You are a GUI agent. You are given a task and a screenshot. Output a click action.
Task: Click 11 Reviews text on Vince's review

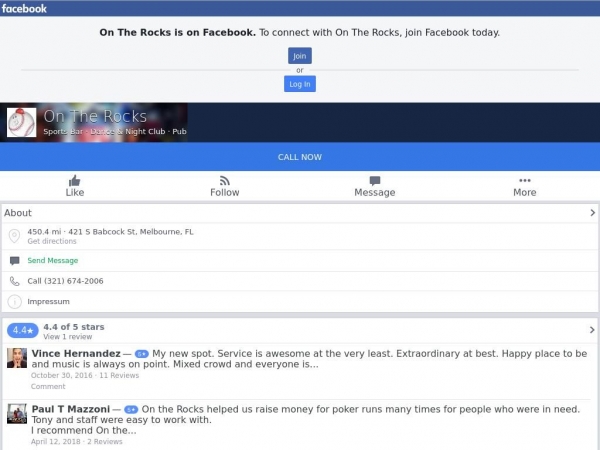(x=119, y=375)
